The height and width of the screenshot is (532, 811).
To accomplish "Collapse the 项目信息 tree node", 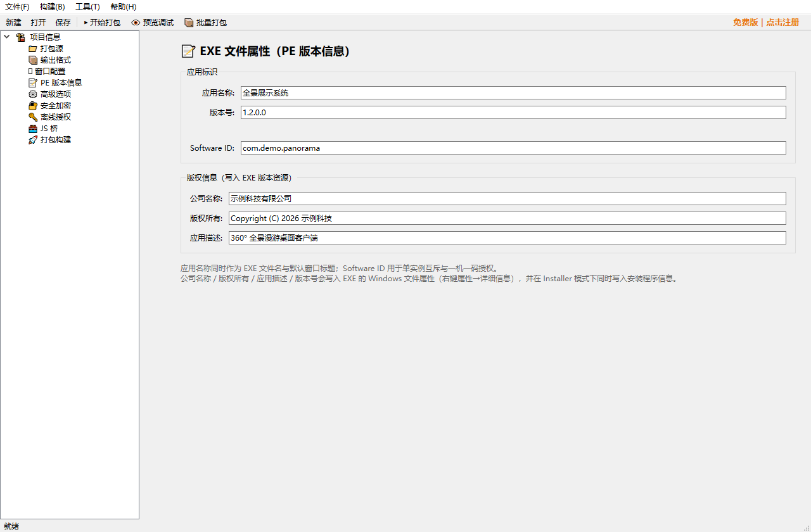I will pos(7,37).
